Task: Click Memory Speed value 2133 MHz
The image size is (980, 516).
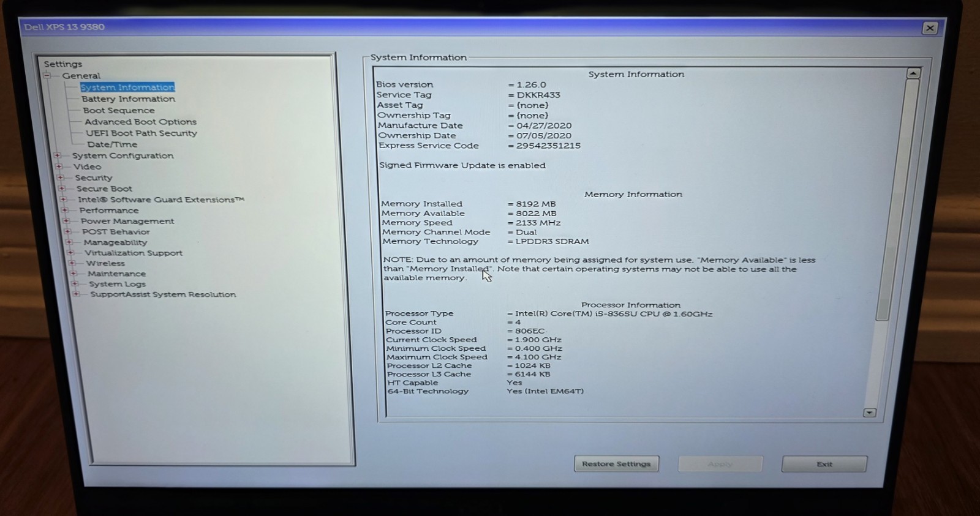Action: click(538, 223)
